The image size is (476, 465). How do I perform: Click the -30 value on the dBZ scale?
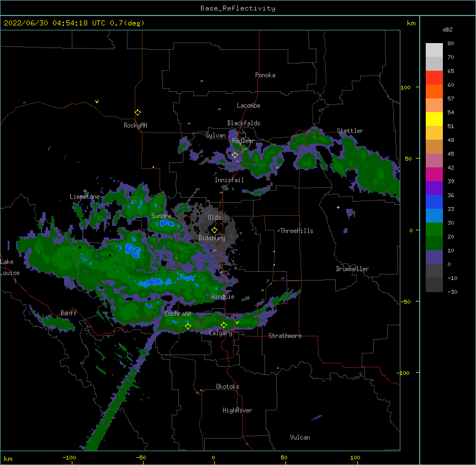(452, 292)
